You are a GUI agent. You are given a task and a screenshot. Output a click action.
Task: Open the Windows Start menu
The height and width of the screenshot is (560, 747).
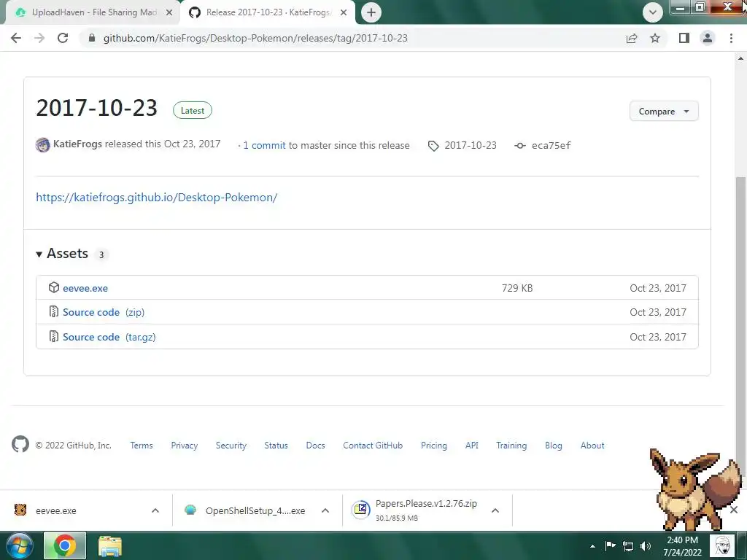19,545
